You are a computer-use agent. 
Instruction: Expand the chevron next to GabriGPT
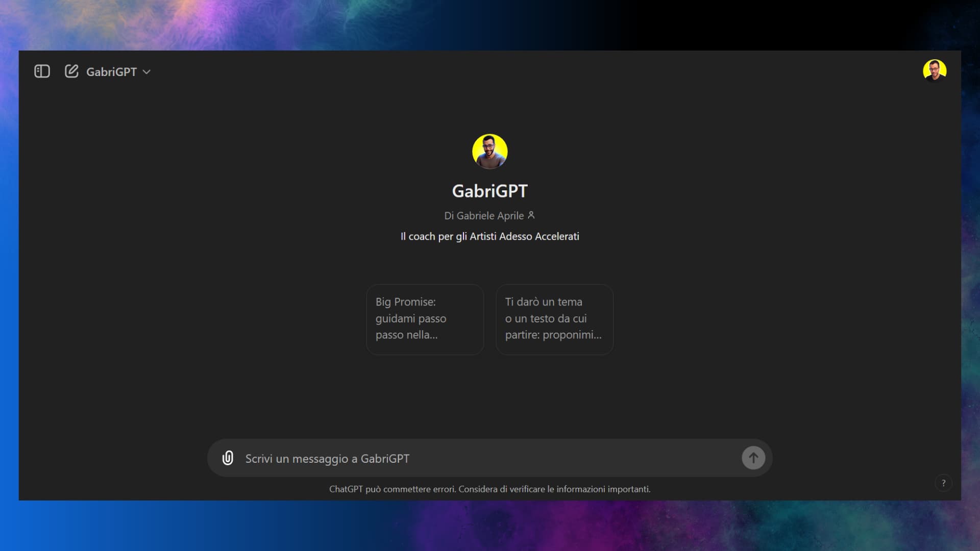tap(147, 72)
